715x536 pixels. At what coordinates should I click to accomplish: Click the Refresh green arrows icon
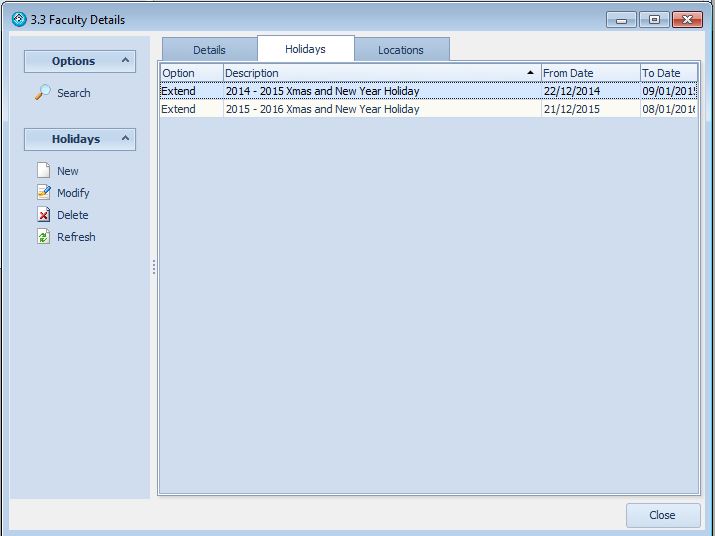tap(43, 237)
